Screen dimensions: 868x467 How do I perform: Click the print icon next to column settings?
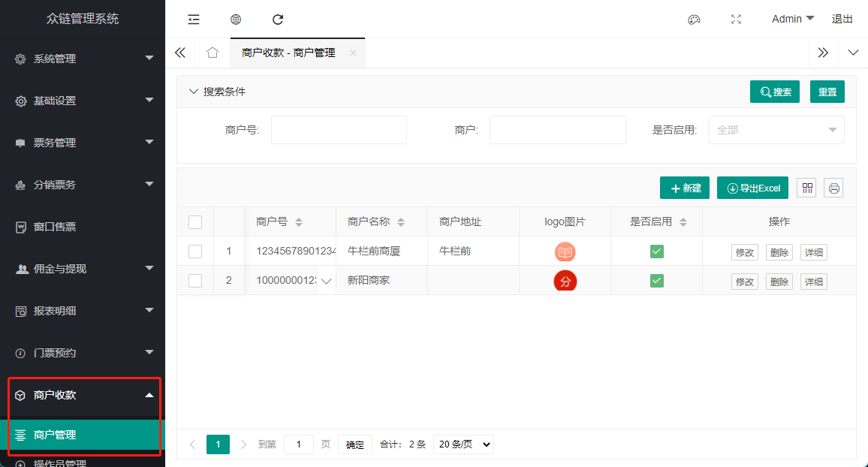click(x=833, y=188)
